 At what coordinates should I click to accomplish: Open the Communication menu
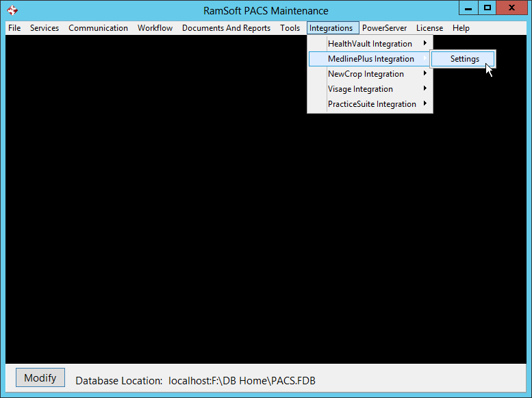[98, 28]
